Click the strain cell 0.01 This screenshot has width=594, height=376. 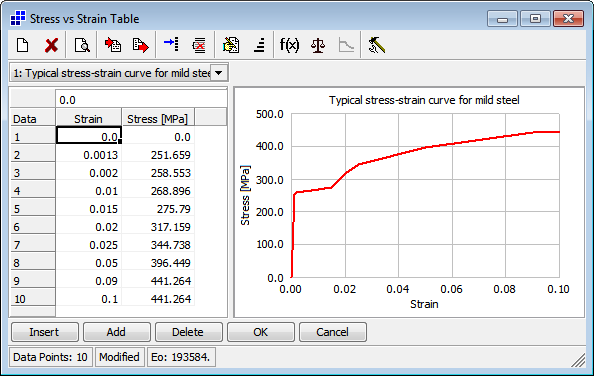coord(89,190)
